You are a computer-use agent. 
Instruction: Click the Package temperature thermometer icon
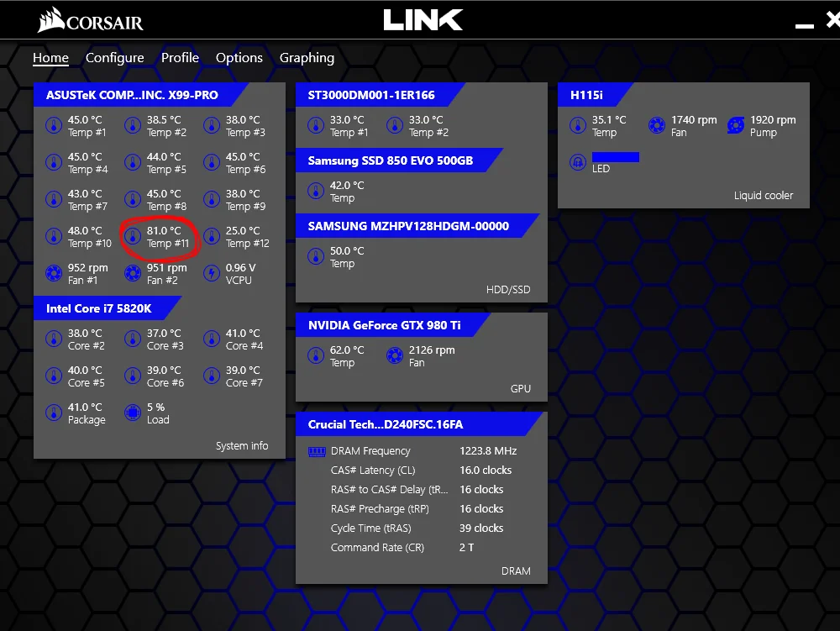point(54,413)
